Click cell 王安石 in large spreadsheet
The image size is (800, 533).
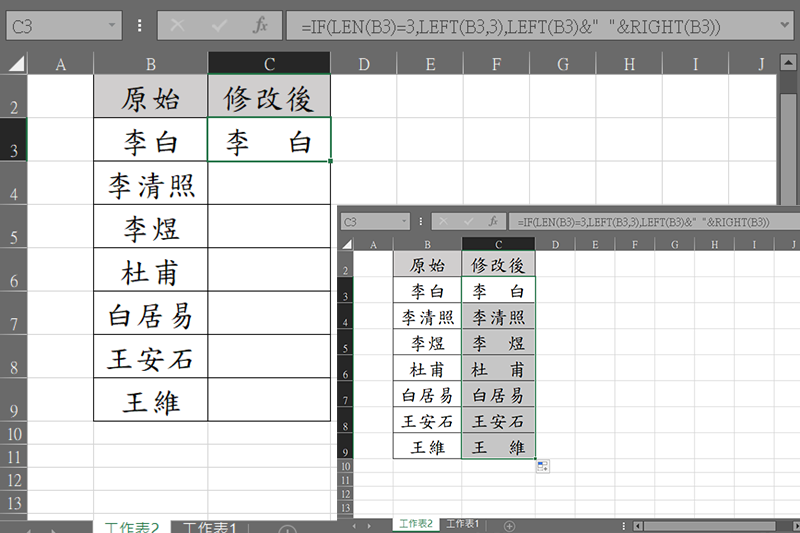tap(151, 357)
